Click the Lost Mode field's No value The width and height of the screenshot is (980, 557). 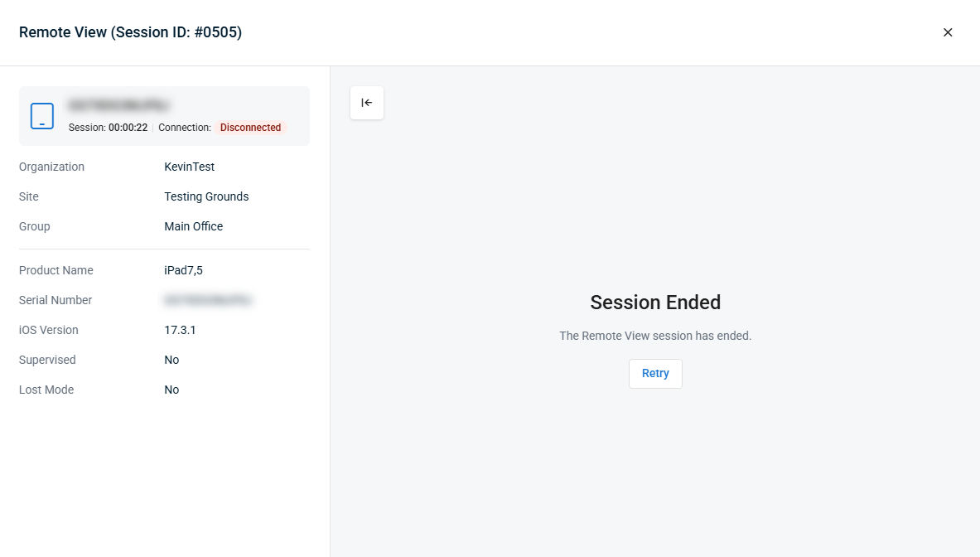[171, 390]
